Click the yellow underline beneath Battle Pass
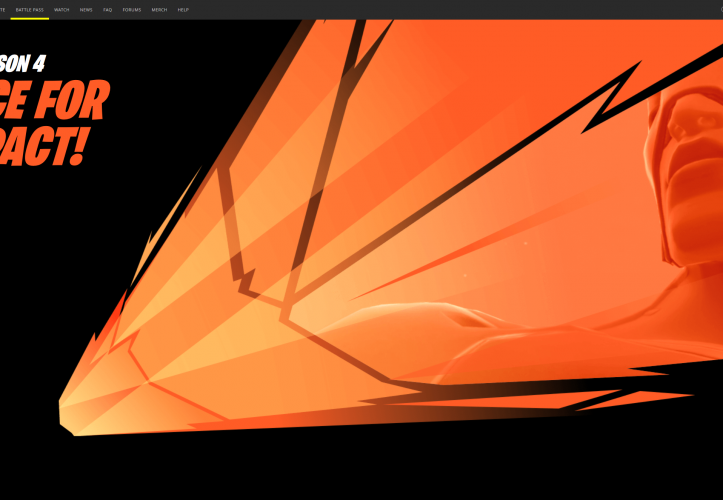723x500 pixels. point(32,18)
